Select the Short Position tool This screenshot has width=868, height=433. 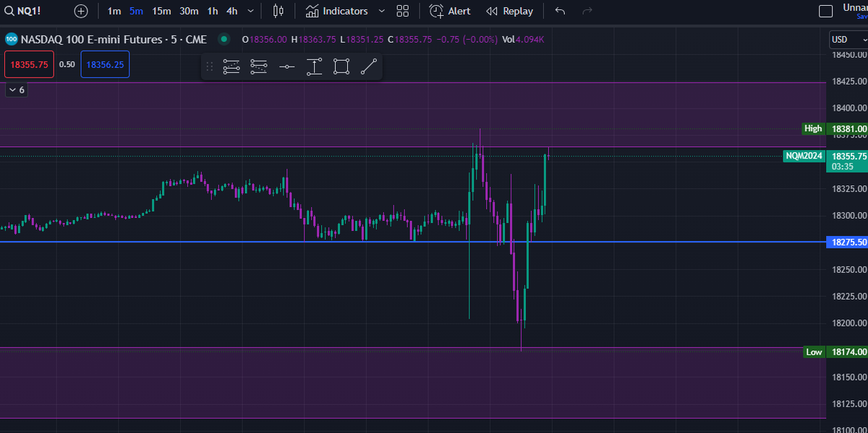(259, 67)
